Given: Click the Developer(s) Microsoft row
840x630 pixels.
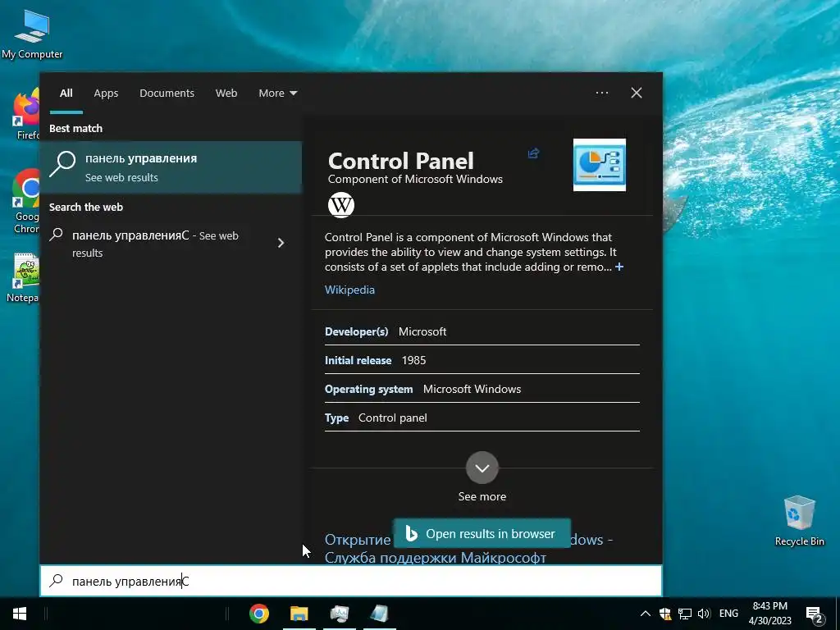Looking at the screenshot, I should click(482, 331).
